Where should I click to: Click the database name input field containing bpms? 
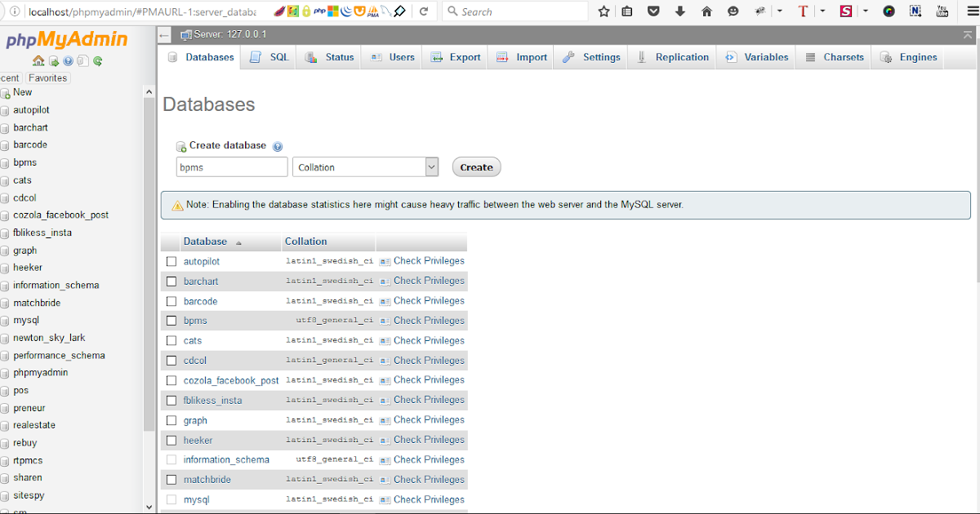coord(231,166)
